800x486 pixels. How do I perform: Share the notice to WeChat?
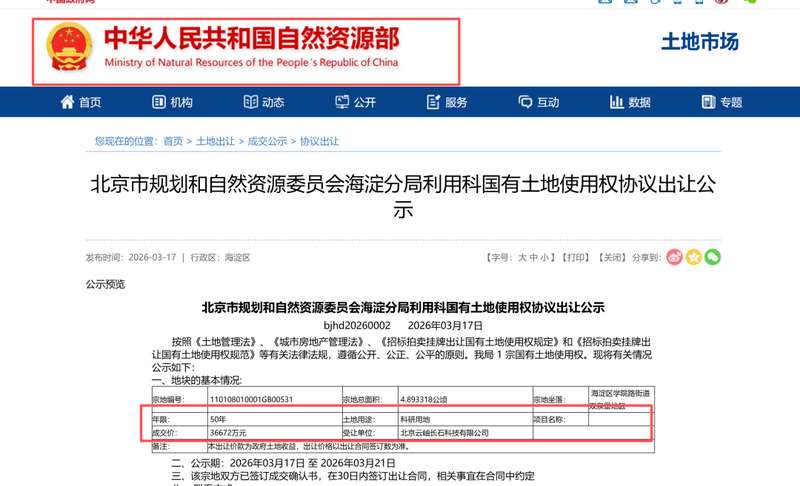tap(712, 257)
